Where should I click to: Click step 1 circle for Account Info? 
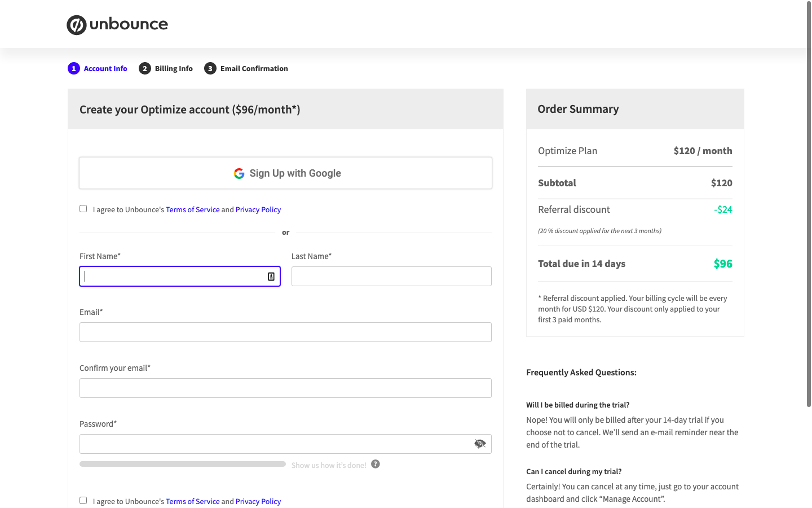click(74, 68)
